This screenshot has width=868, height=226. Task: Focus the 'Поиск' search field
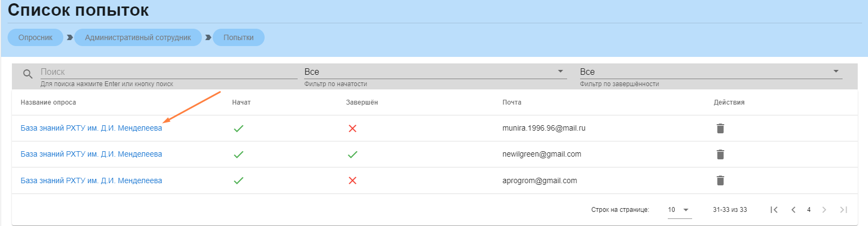(x=168, y=72)
